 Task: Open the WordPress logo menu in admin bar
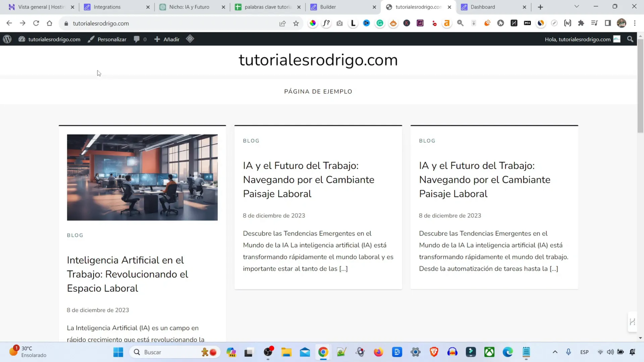7,39
